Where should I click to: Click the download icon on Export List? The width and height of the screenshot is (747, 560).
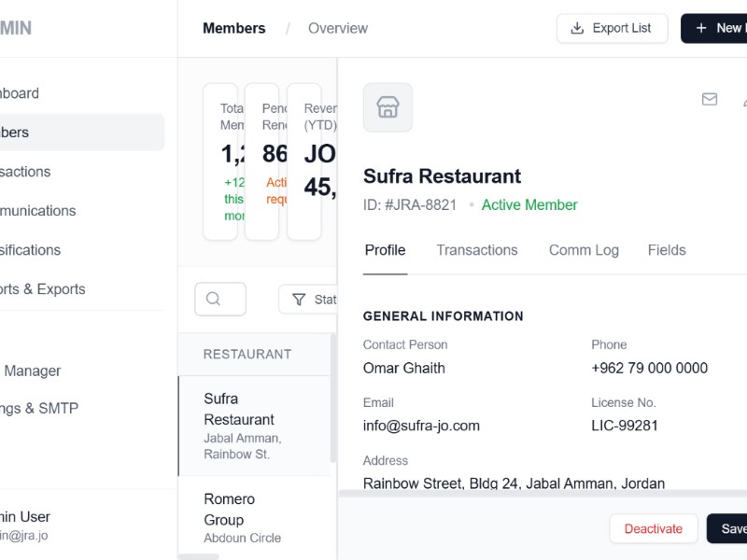(x=577, y=28)
